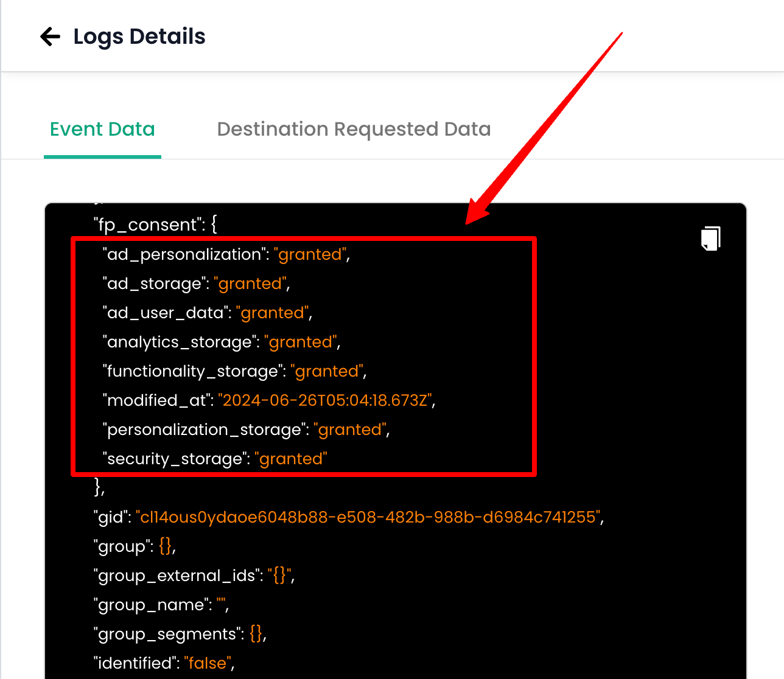The height and width of the screenshot is (679, 784).
Task: Select the group_external_ids value
Action: (280, 576)
